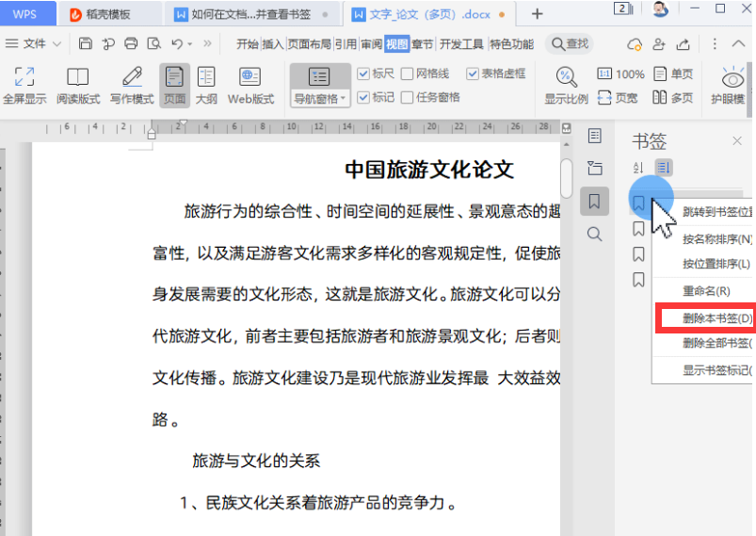Open Web版式 layout view
Image resolution: width=756 pixels, height=536 pixels.
click(x=250, y=77)
